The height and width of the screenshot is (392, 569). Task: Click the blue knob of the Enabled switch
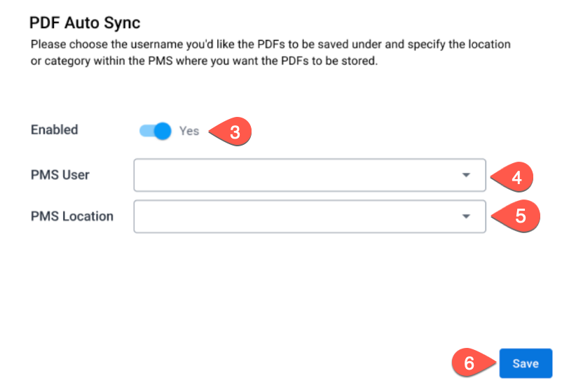(163, 131)
